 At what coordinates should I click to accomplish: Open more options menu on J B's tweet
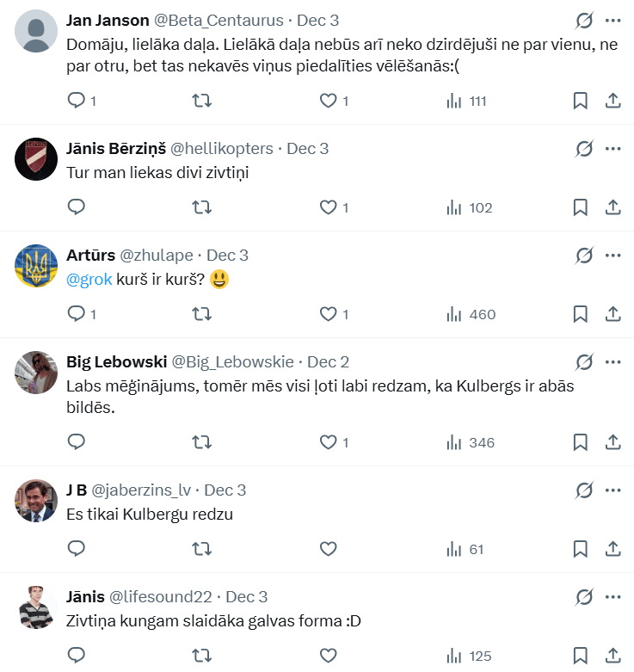[x=613, y=490]
